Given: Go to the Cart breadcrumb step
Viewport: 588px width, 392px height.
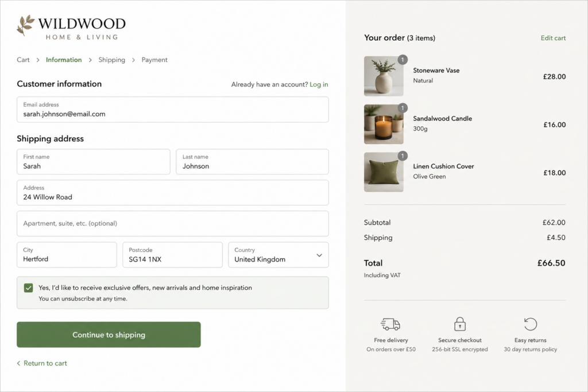Looking at the screenshot, I should (23, 60).
